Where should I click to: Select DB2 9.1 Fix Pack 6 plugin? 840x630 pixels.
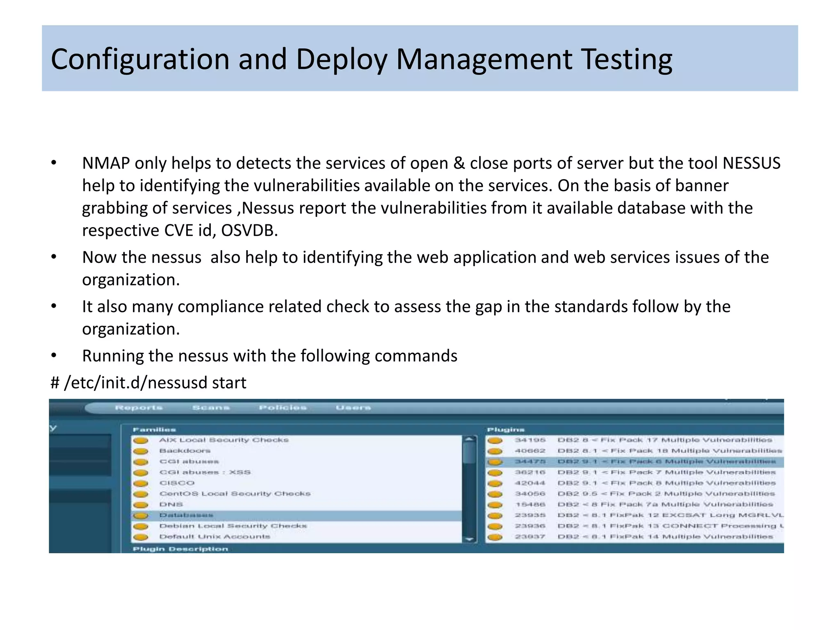(635, 462)
